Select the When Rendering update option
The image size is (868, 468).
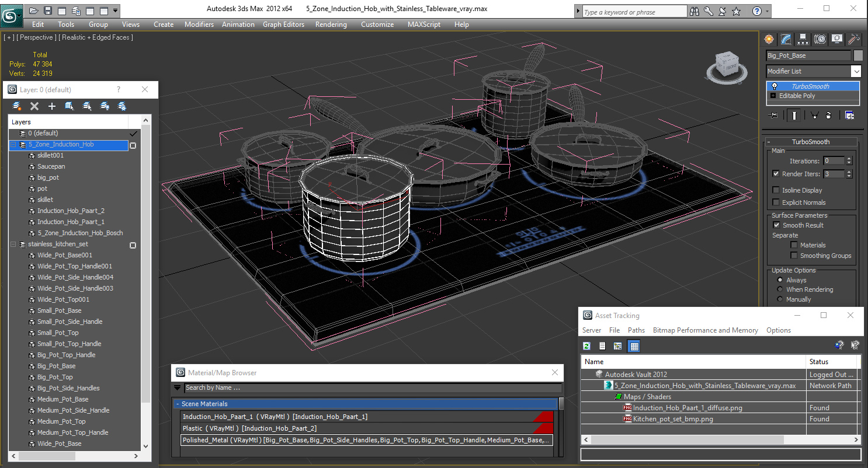(780, 289)
